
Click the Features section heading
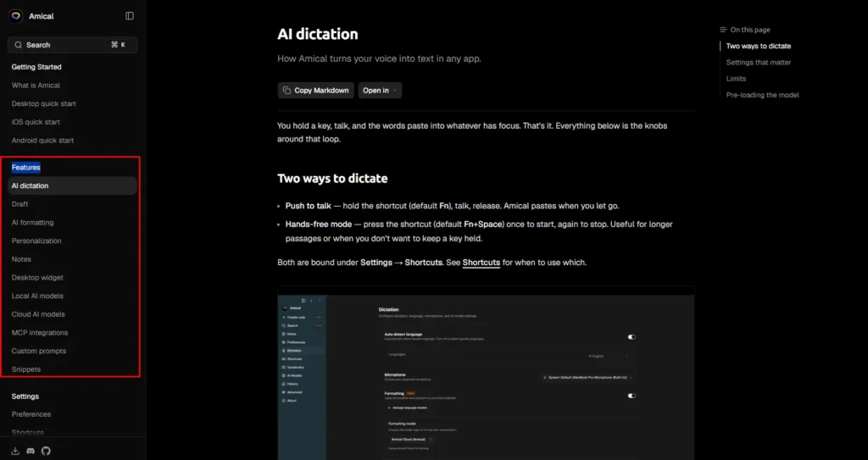tap(26, 167)
